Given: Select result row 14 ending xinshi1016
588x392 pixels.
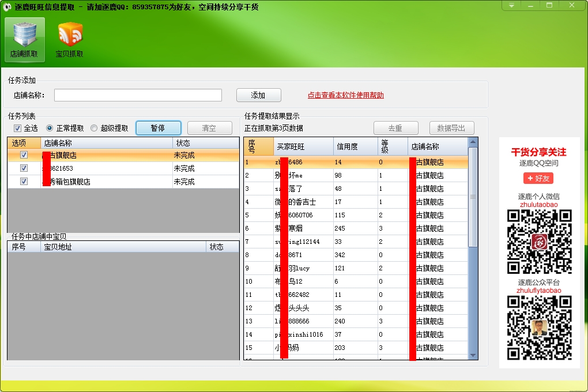Looking at the screenshot, I should (x=356, y=334).
